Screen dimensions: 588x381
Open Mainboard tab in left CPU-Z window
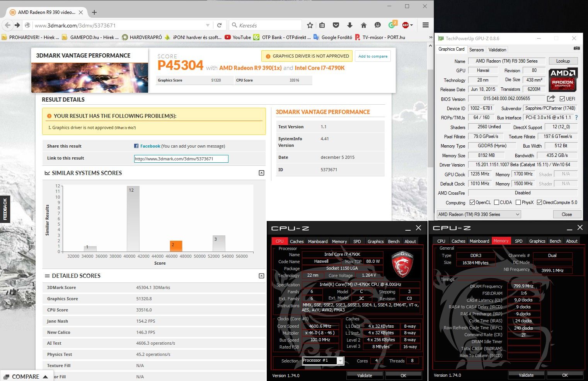(318, 242)
